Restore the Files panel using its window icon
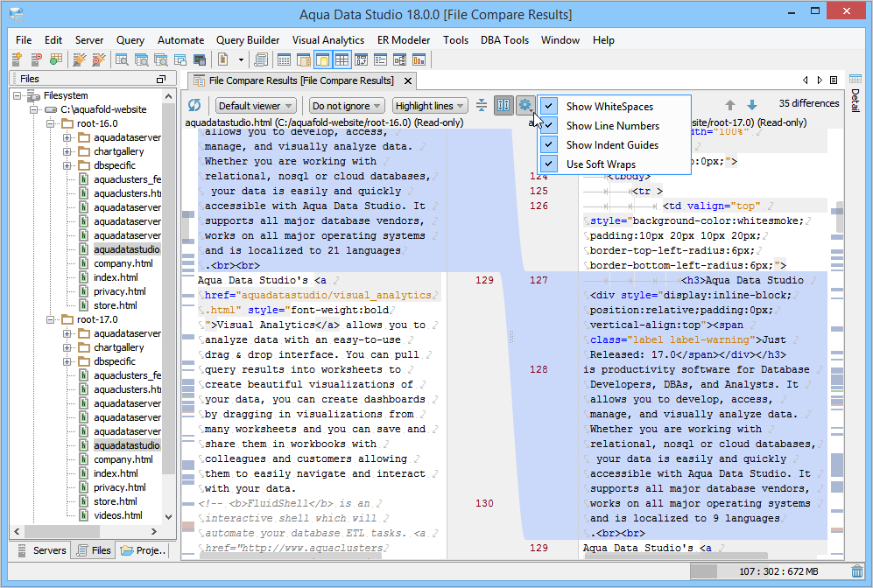This screenshot has width=873, height=588. (161, 79)
